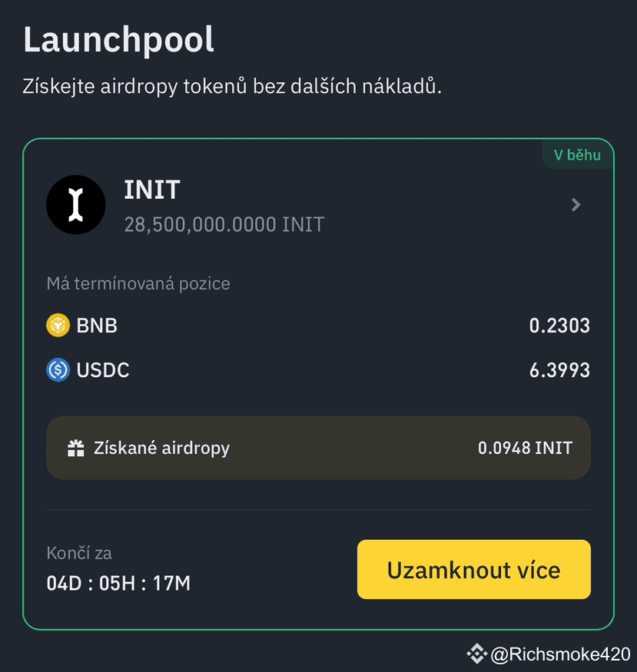637x672 pixels.
Task: Select the USDC label text
Action: [x=103, y=371]
